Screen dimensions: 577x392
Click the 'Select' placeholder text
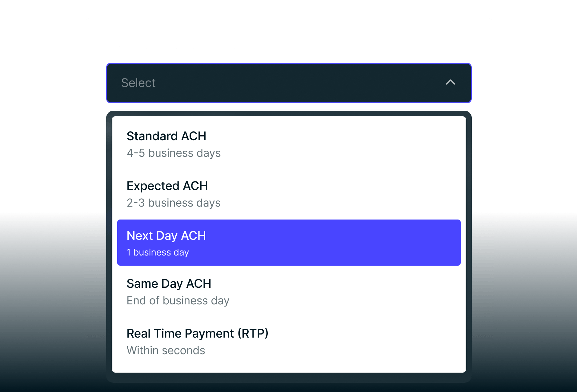click(x=138, y=83)
